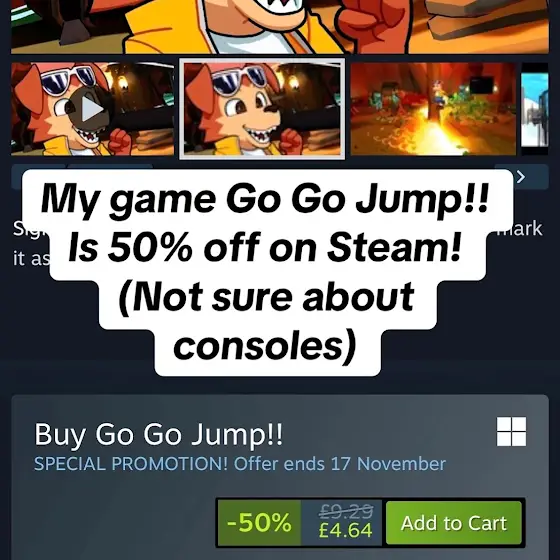Click the -50% discount badge
Image resolution: width=560 pixels, height=560 pixels.
[x=259, y=523]
